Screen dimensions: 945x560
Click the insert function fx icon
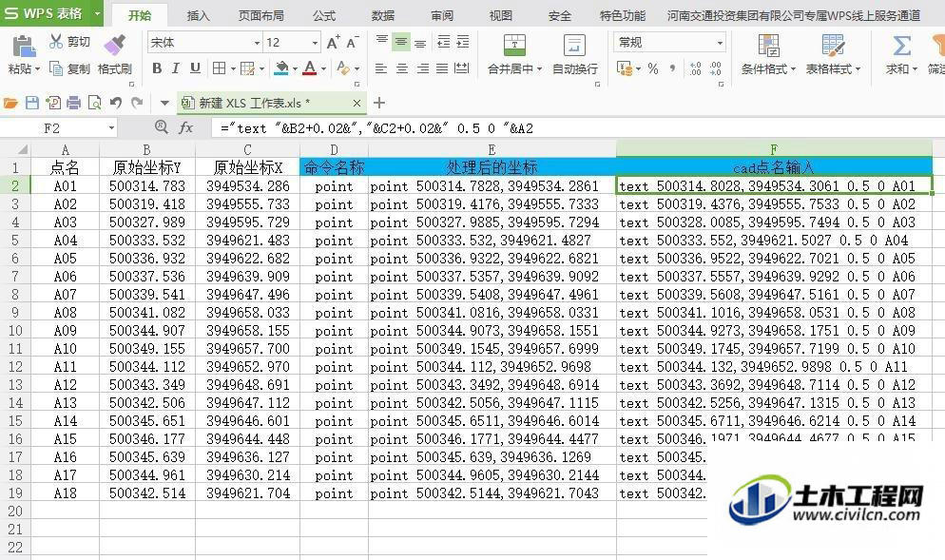point(185,127)
